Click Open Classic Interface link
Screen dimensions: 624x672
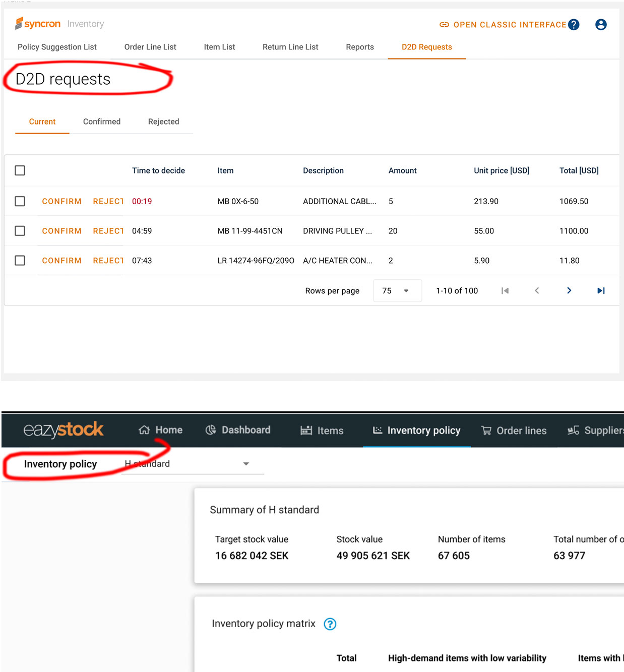click(x=503, y=25)
